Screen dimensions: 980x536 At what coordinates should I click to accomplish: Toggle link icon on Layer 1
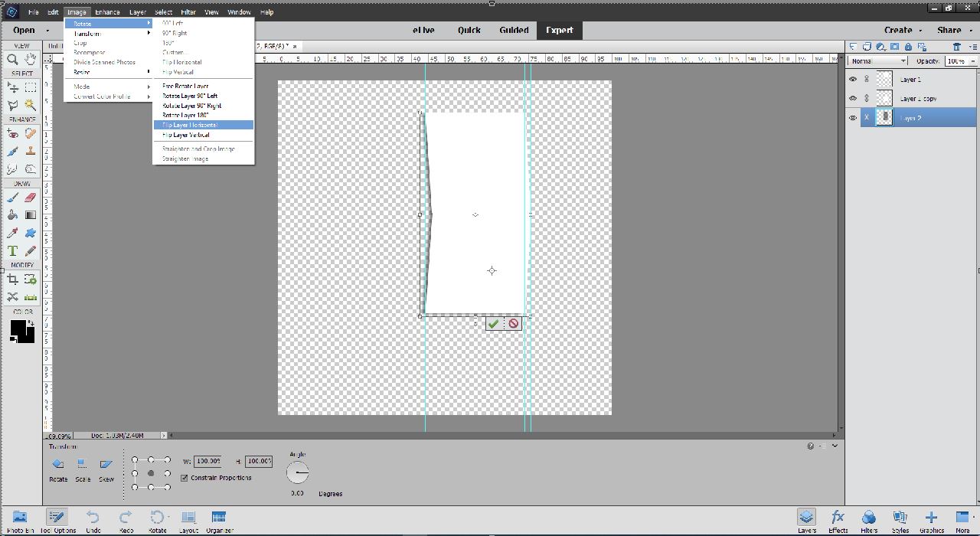[867, 79]
